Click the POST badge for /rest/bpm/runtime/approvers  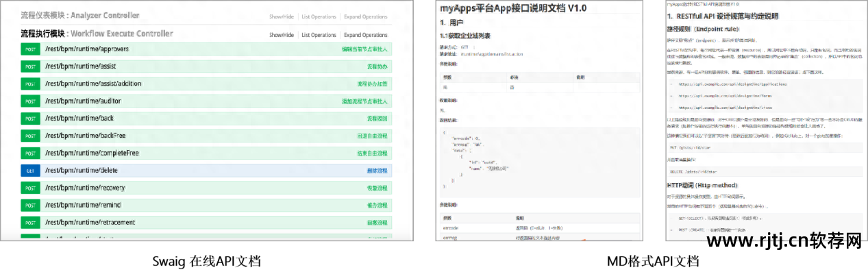(x=30, y=49)
